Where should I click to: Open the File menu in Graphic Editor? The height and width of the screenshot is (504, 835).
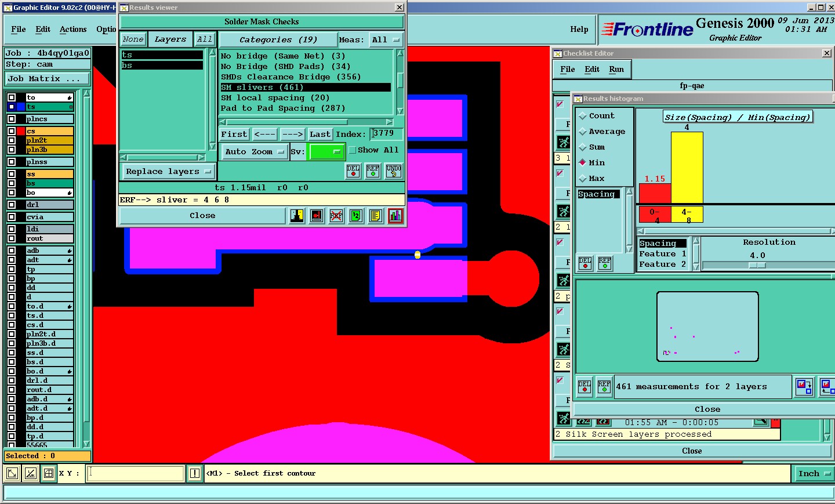point(19,29)
